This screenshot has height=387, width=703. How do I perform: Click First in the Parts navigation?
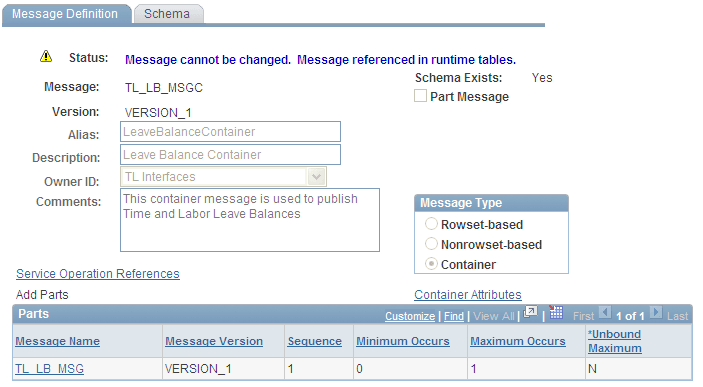pos(583,316)
